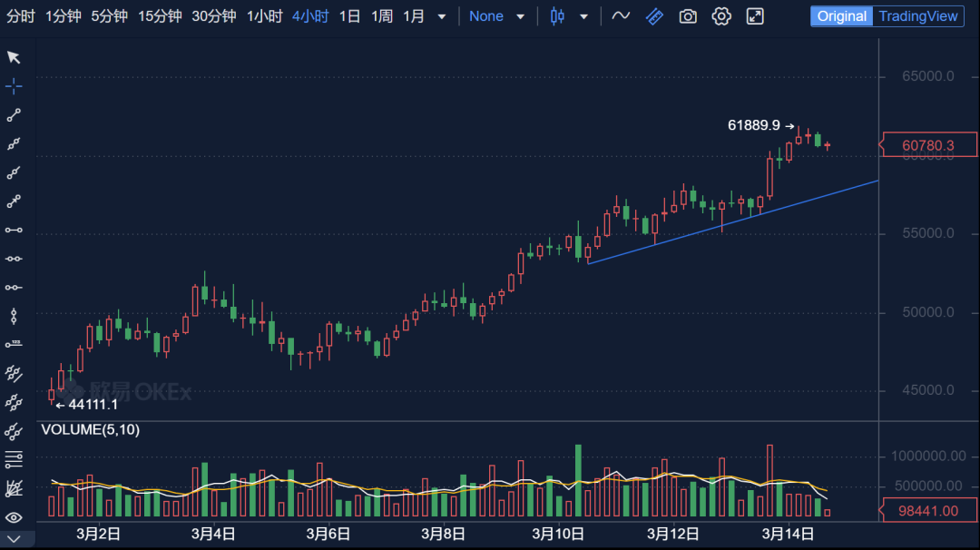Click the tallest green volume bar
980x550 pixels.
(578, 481)
